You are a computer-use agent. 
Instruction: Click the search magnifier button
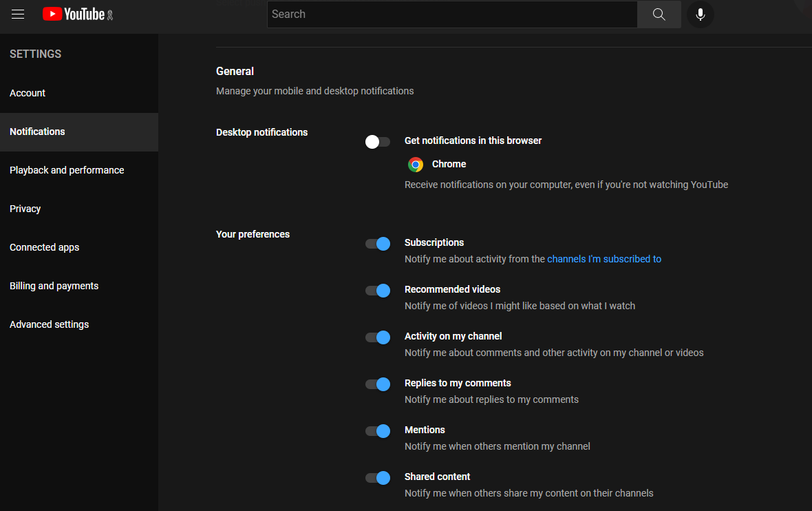[659, 14]
